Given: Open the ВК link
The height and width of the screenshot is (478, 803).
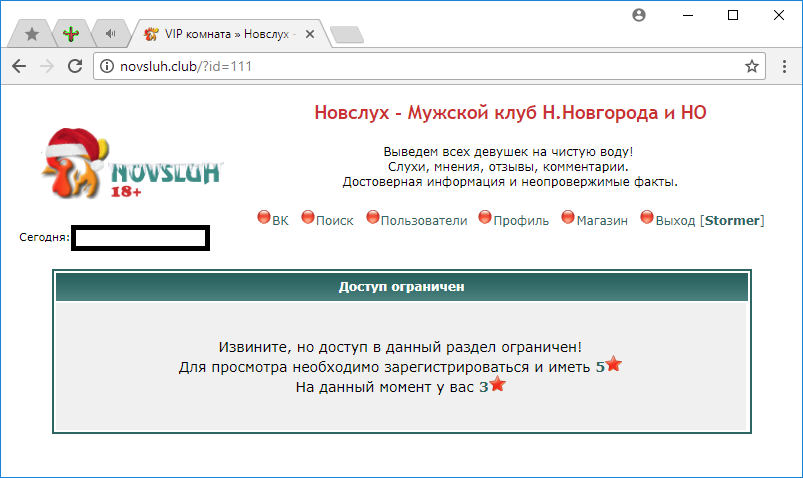Looking at the screenshot, I should pos(279,220).
